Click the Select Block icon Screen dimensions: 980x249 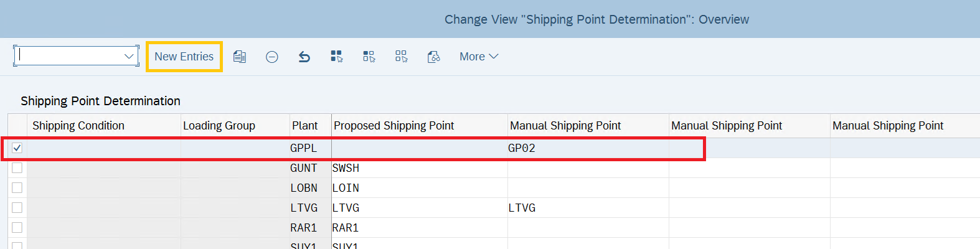369,57
